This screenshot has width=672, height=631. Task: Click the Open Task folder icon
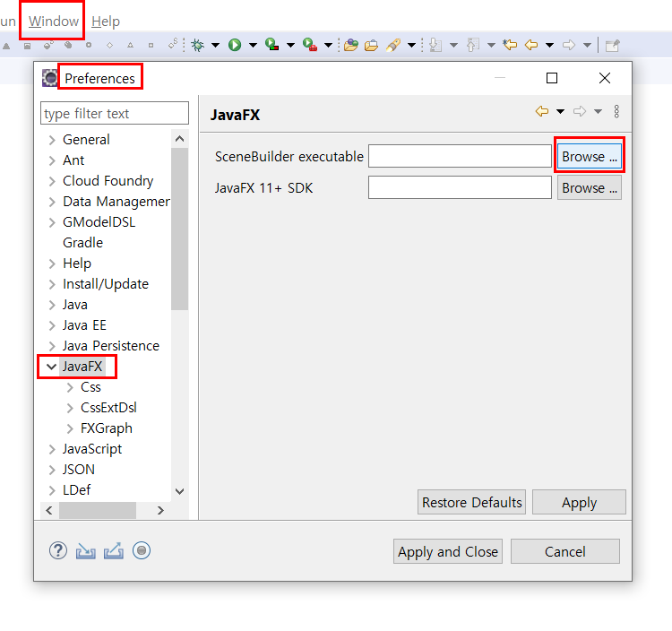tap(371, 45)
